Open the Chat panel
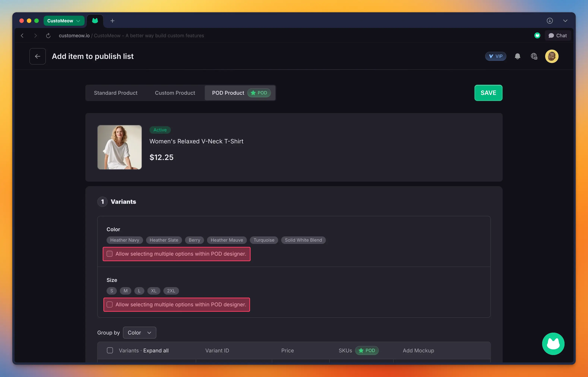The width and height of the screenshot is (588, 377). 558,35
